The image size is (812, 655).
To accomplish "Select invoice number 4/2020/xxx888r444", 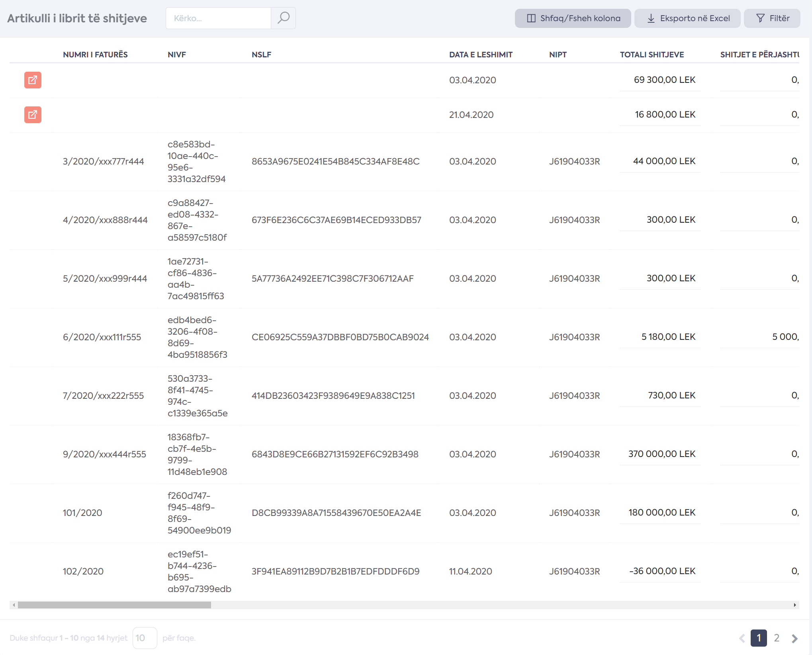I will pos(105,220).
